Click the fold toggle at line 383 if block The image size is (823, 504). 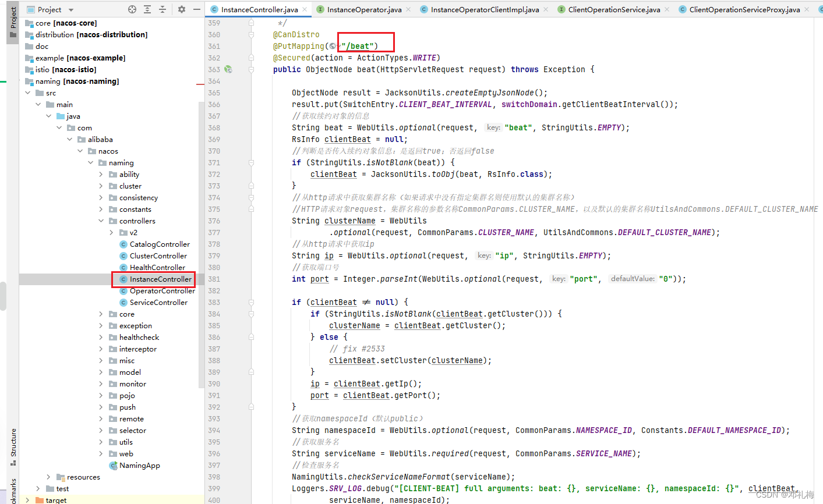tap(251, 302)
